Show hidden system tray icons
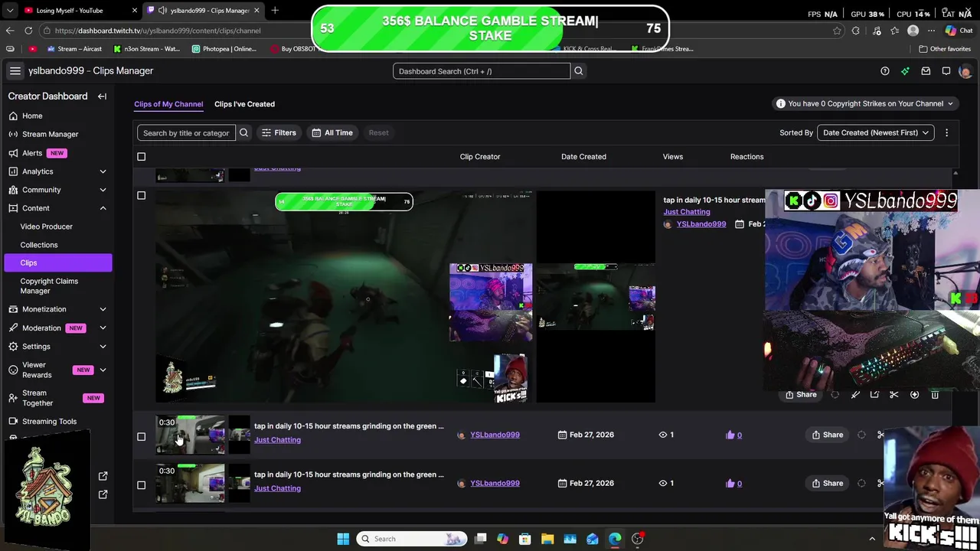The image size is (980, 551). [x=871, y=539]
